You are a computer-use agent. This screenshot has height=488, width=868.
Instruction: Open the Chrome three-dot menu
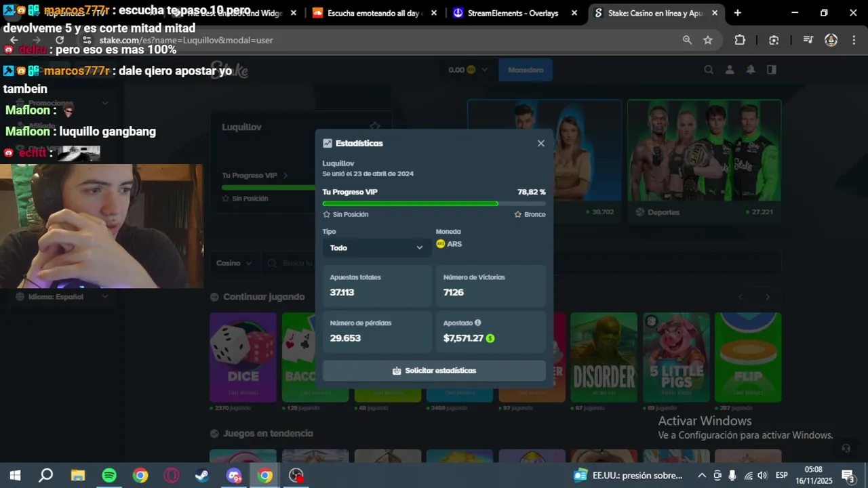click(x=853, y=40)
